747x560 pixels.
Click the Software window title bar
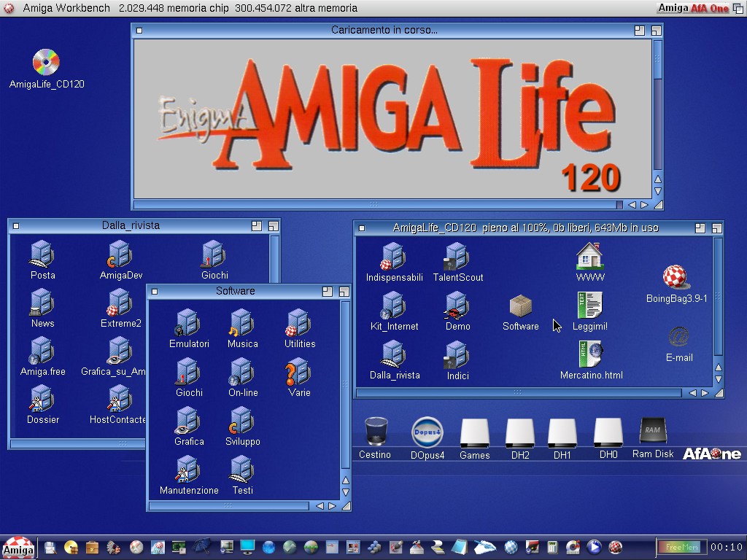[x=235, y=291]
